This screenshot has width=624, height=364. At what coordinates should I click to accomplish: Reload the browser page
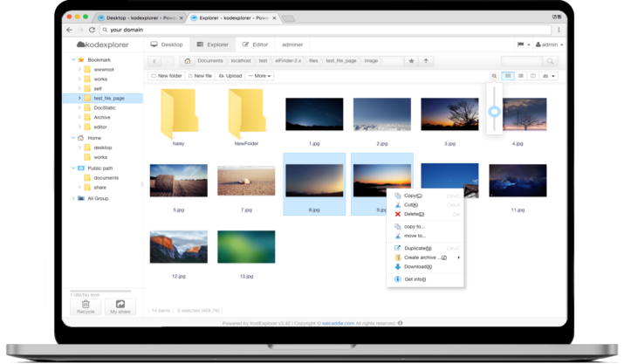[x=92, y=30]
